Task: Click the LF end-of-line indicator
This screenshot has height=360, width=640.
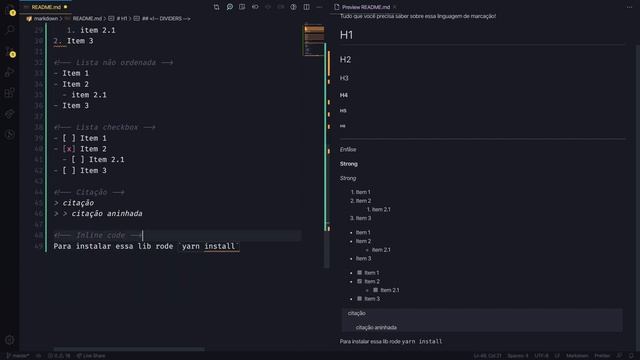Action: point(557,356)
